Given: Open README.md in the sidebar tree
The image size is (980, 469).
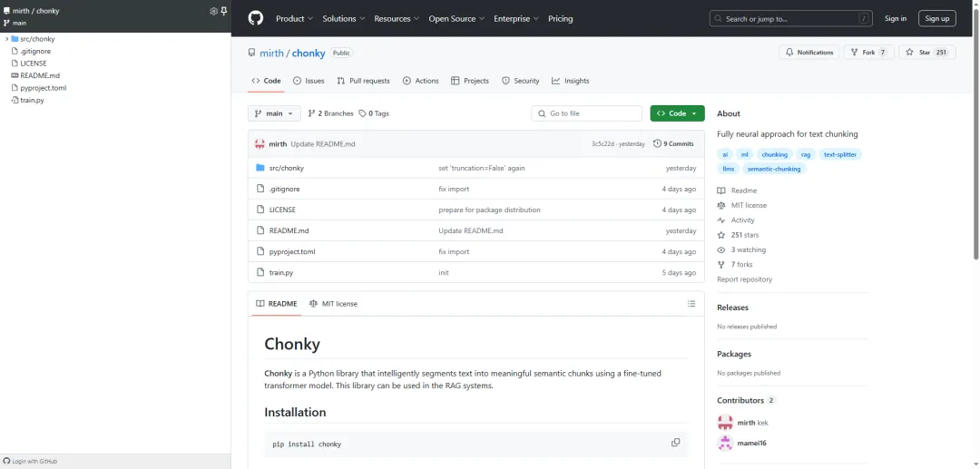Looking at the screenshot, I should [39, 75].
